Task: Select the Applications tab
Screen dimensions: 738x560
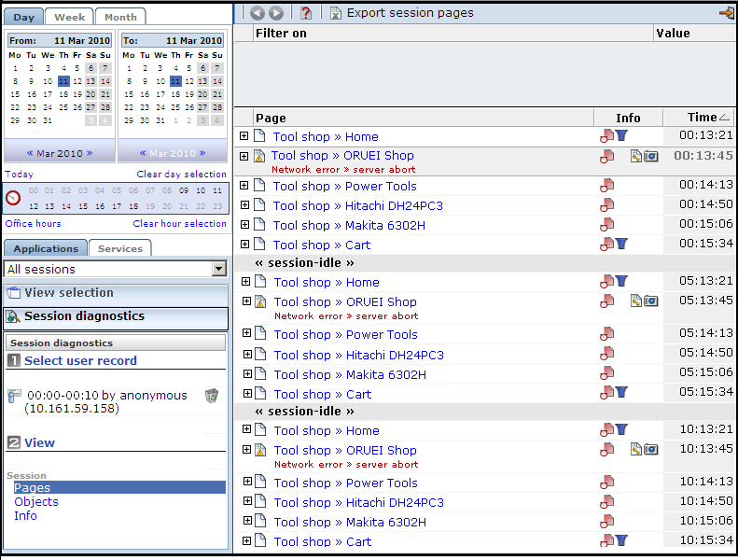Action: pyautogui.click(x=46, y=248)
